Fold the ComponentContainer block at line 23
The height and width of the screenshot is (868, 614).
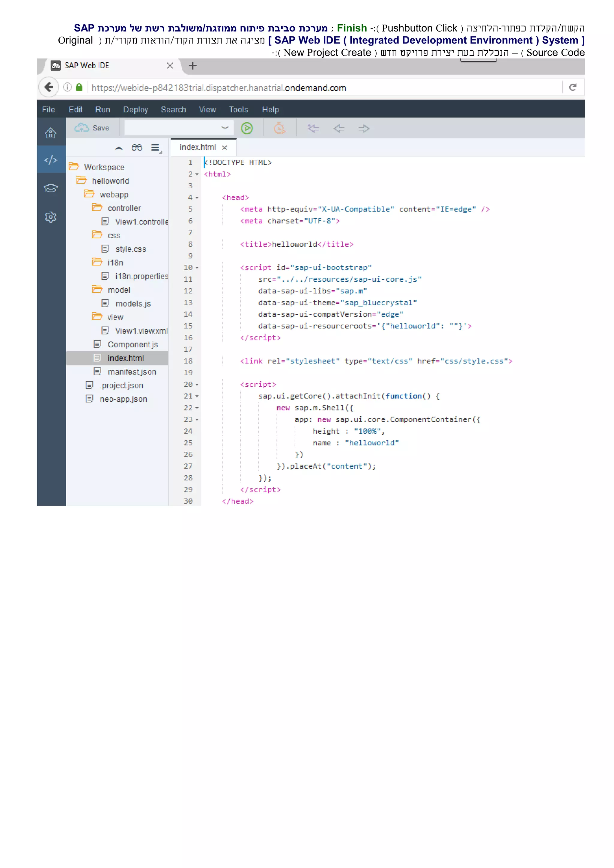pos(197,420)
